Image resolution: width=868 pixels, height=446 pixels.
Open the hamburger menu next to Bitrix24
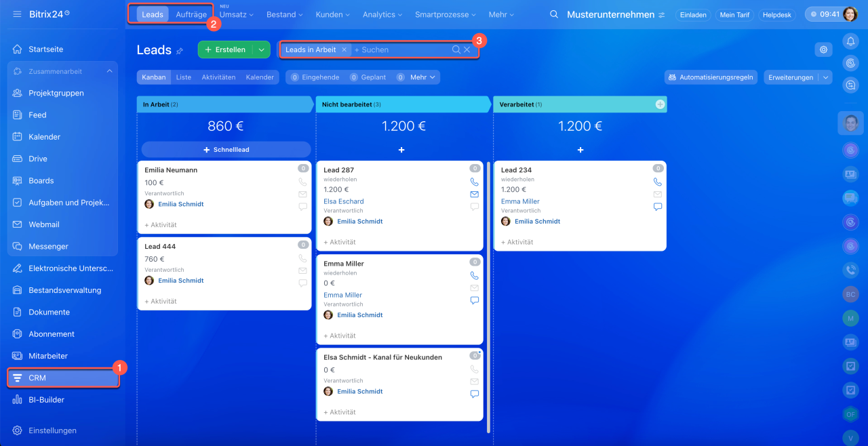tap(17, 14)
